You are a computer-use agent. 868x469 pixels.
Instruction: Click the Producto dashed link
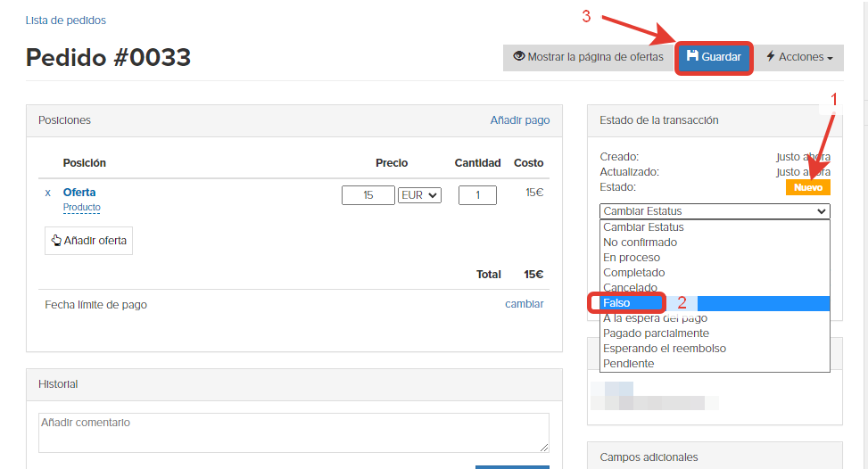click(82, 208)
